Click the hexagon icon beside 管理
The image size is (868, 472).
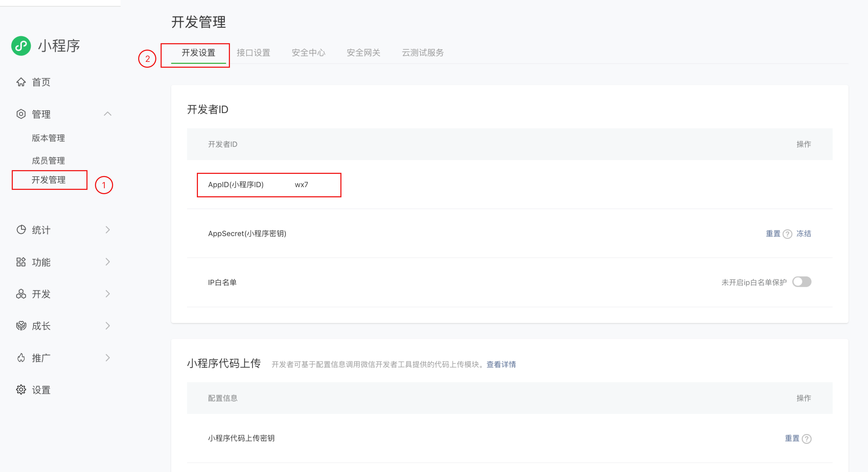coord(21,114)
